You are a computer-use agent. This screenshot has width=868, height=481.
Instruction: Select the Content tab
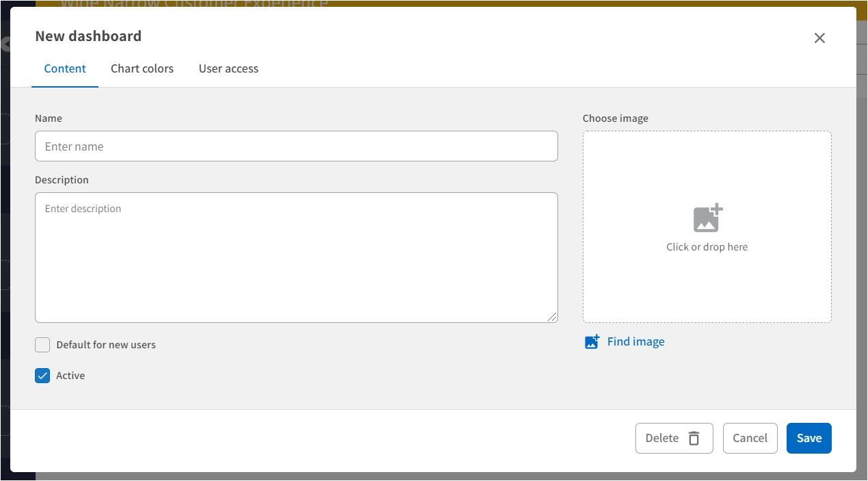click(x=65, y=68)
